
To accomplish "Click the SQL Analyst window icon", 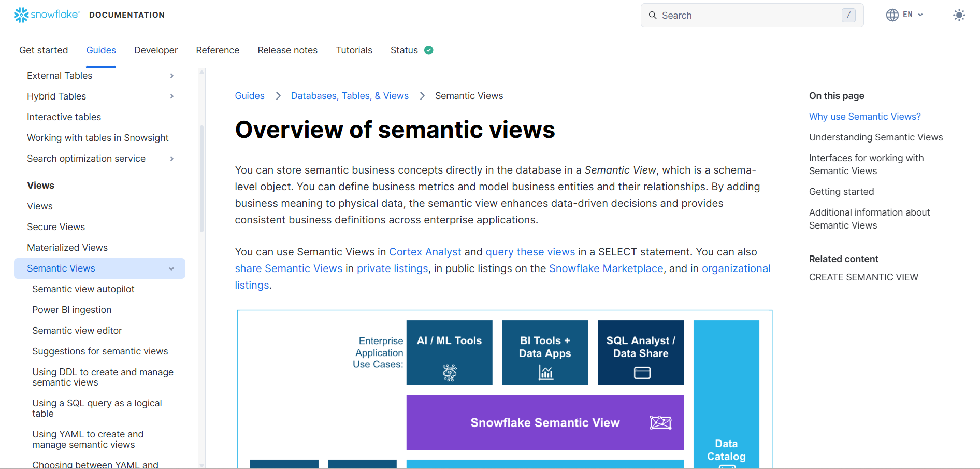I will 642,373.
